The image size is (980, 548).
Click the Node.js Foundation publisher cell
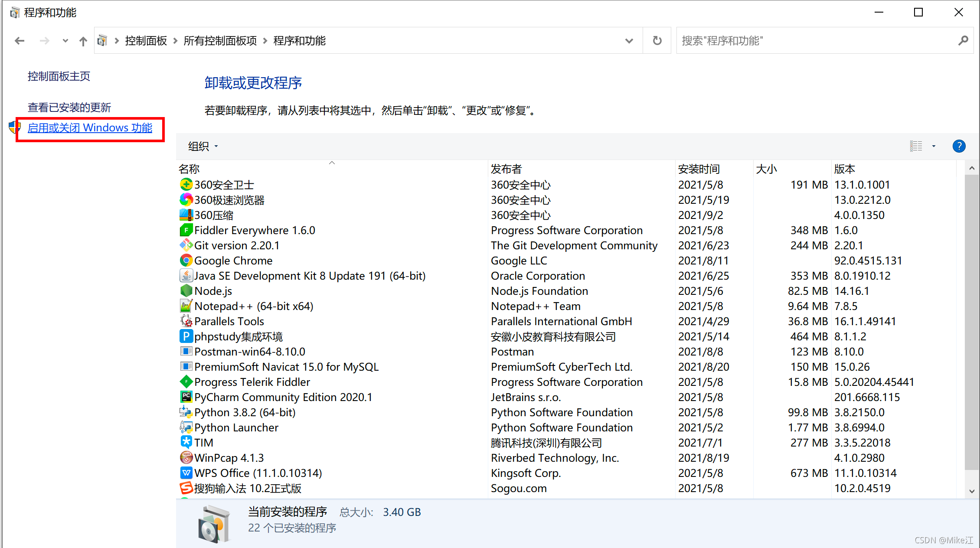(x=539, y=291)
